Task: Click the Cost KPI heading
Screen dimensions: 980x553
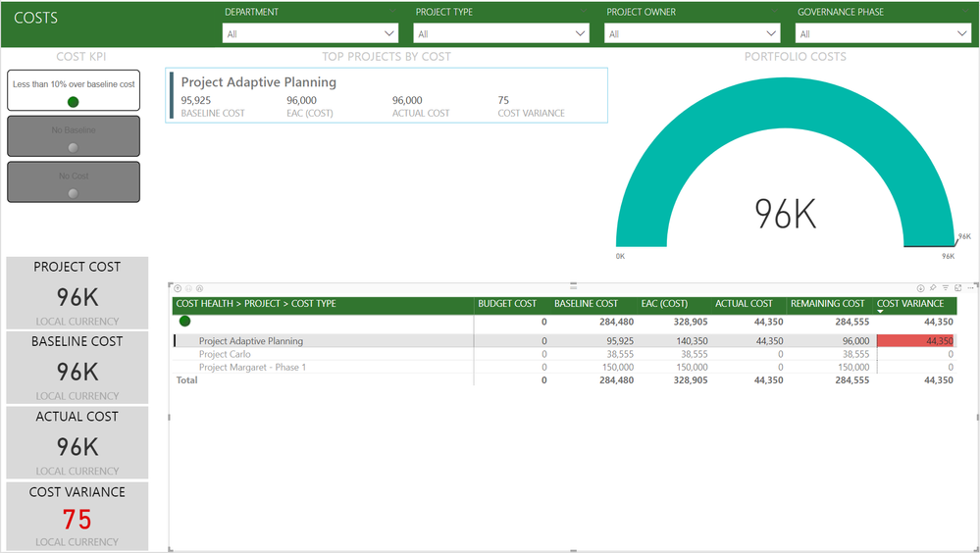Action: [x=81, y=57]
